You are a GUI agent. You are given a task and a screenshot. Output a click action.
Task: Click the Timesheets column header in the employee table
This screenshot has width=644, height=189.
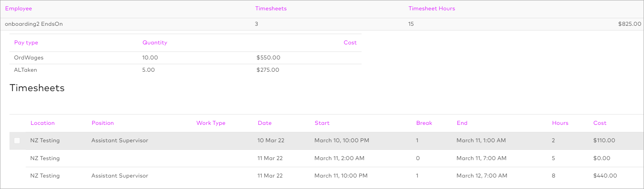[271, 9]
